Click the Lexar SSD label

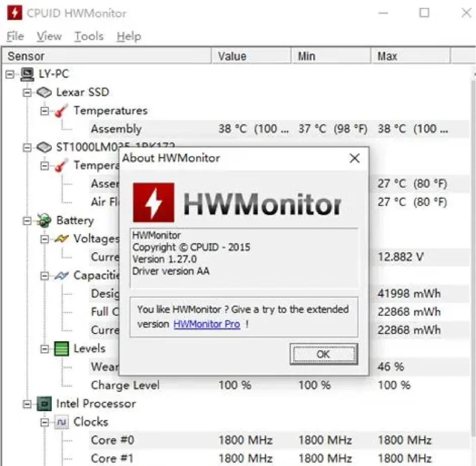point(83,92)
